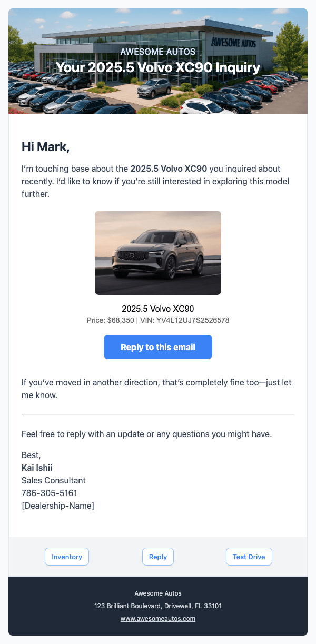Schedule via the Test Drive button

[249, 557]
